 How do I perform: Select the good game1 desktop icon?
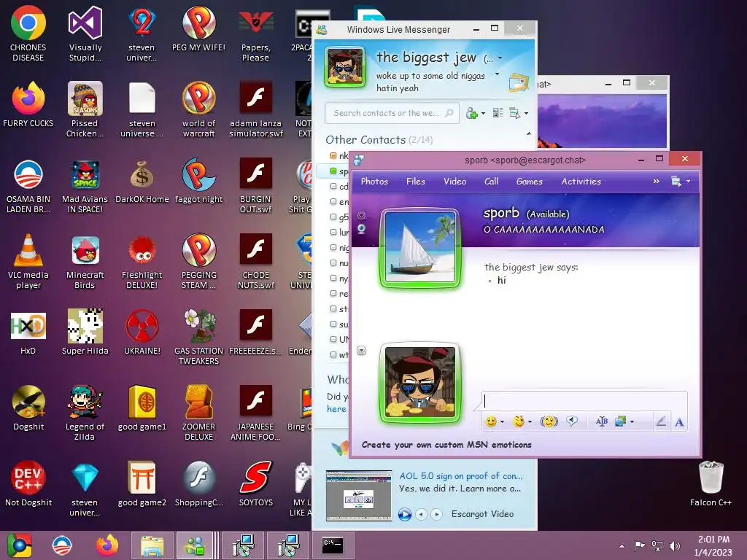[142, 408]
